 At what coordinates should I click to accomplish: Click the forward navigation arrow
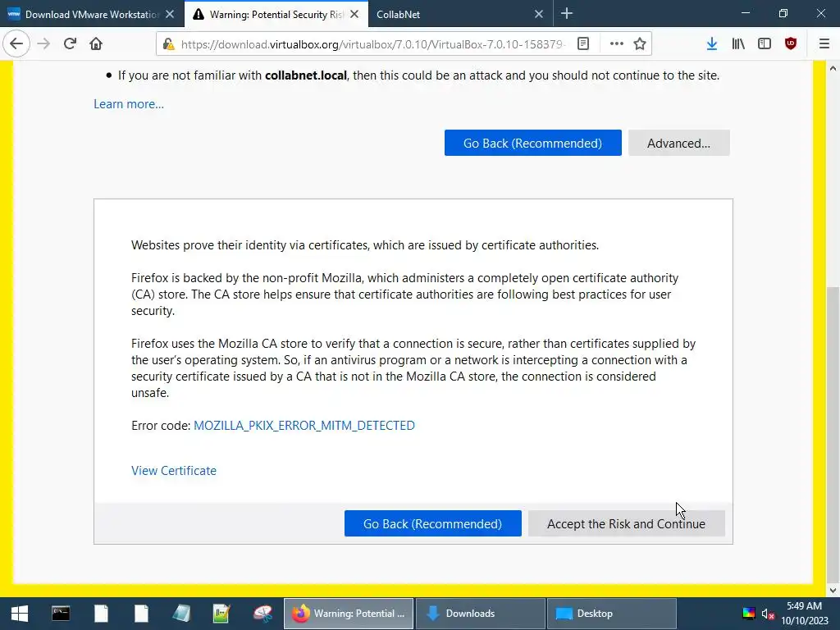point(44,43)
